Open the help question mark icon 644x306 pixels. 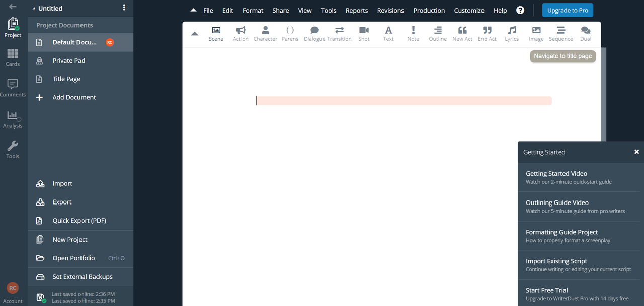click(520, 10)
